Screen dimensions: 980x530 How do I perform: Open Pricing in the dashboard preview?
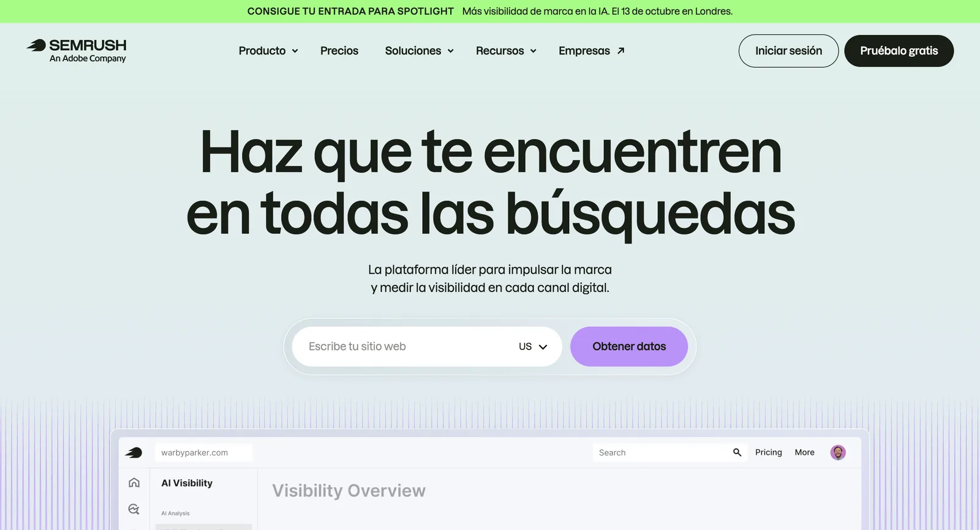[x=768, y=452]
